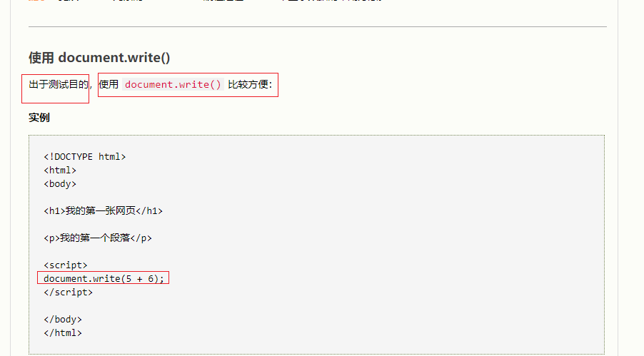
Task: Click the <p>我的第一个段落</p> line
Action: point(98,238)
